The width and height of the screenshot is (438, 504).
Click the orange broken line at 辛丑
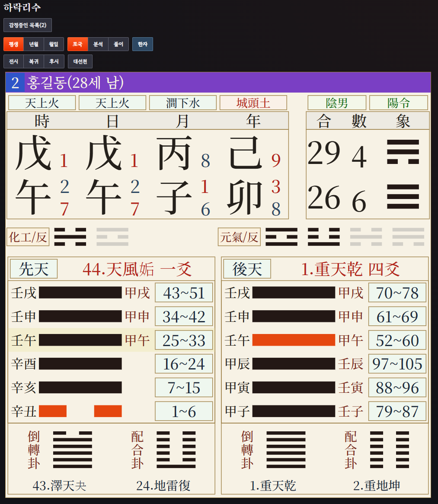tap(80, 411)
